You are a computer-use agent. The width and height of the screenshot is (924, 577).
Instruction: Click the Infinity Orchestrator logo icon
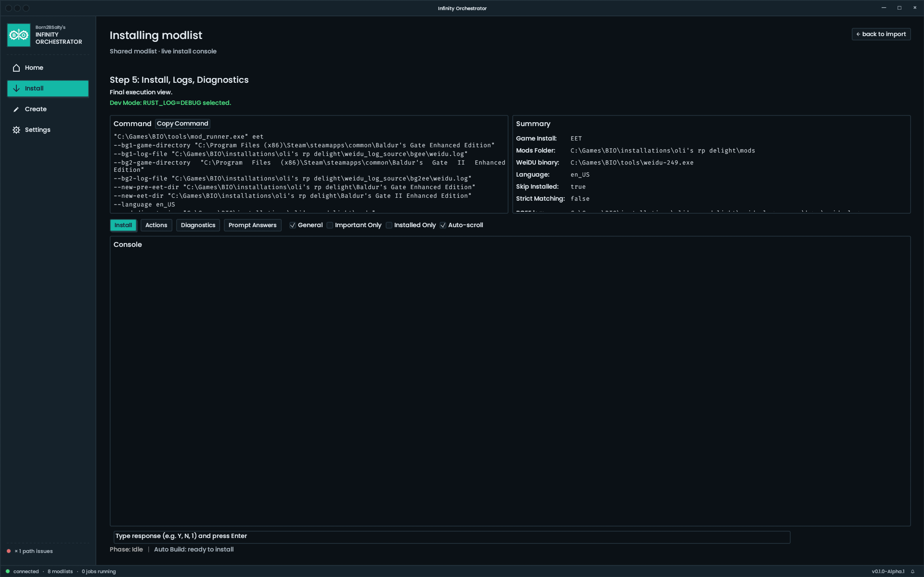pos(19,35)
